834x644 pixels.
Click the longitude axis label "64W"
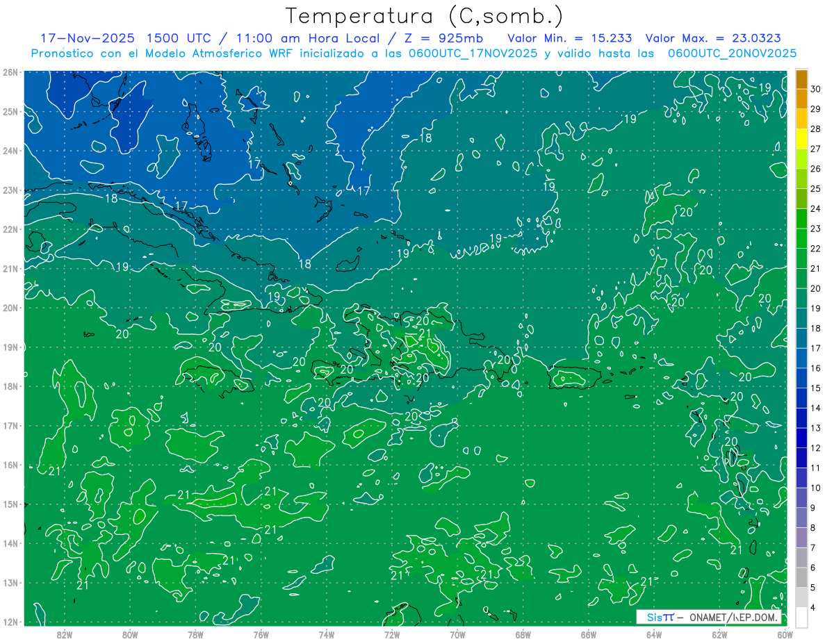654,634
